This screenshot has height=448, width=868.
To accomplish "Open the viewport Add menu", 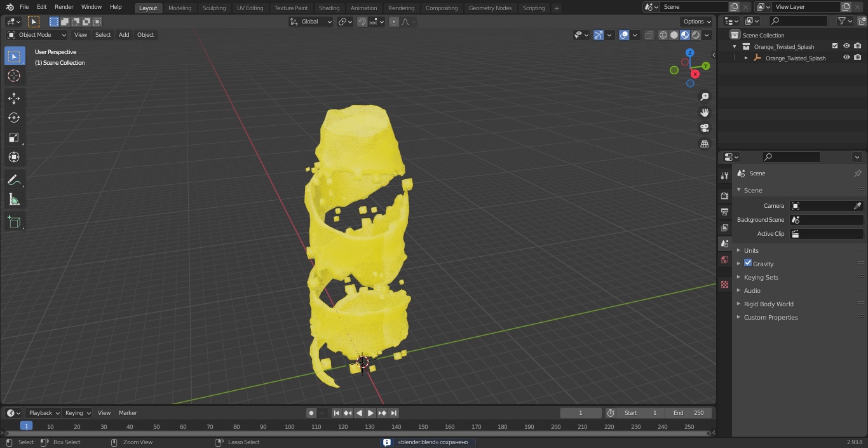I will (x=124, y=35).
